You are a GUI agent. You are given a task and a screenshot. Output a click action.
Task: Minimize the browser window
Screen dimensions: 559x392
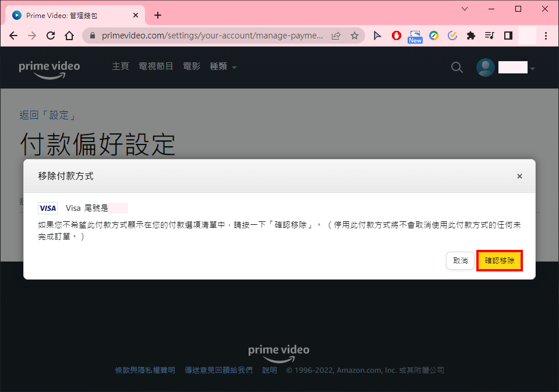(x=491, y=9)
